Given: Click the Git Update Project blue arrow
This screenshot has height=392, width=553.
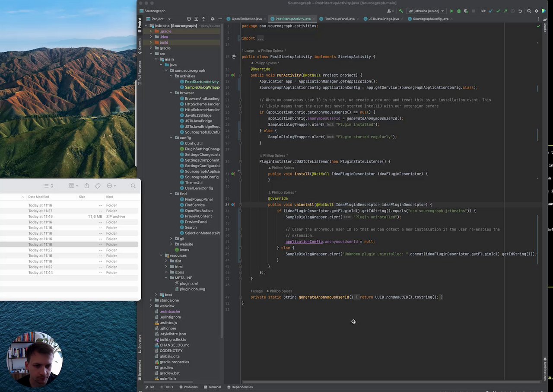Looking at the screenshot, I should tap(491, 11).
